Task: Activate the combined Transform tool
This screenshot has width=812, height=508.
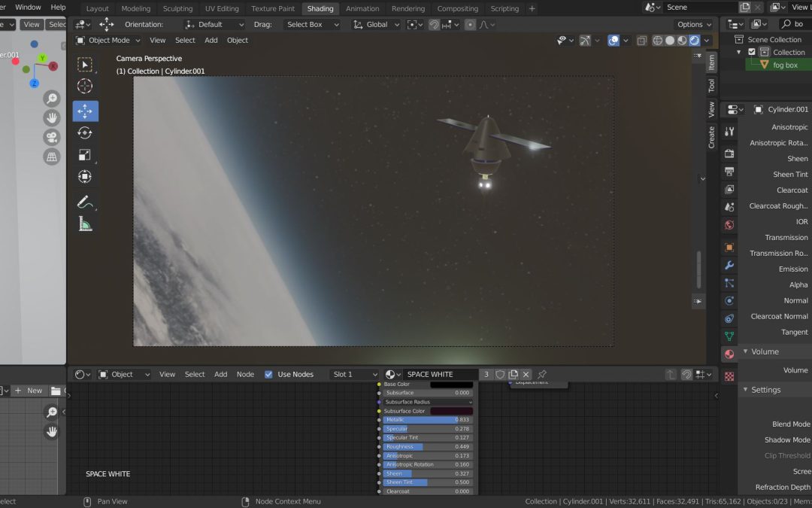Action: point(85,177)
